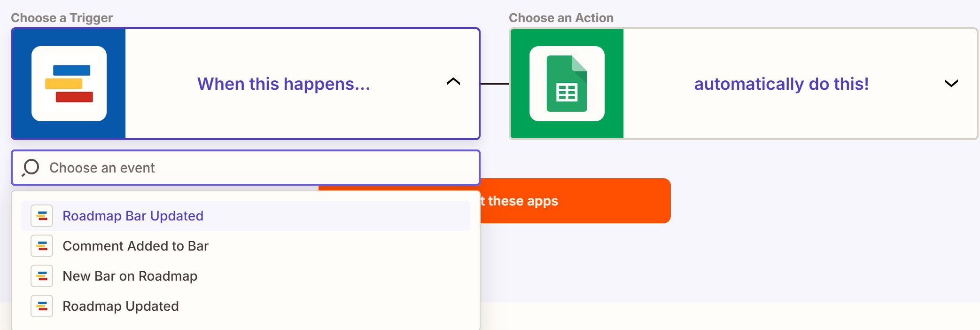This screenshot has height=330, width=980.
Task: Click the orange 'these apps' connect button
Action: point(576,201)
